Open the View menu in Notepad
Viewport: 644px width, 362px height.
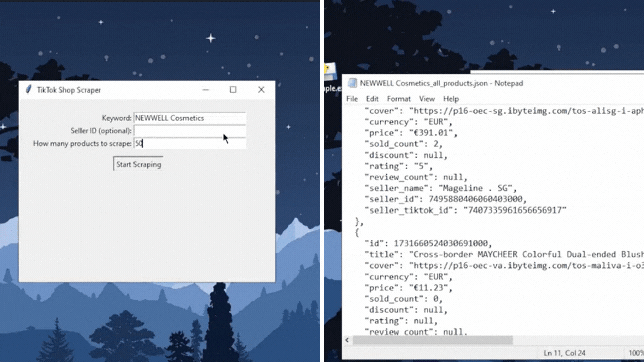(427, 99)
